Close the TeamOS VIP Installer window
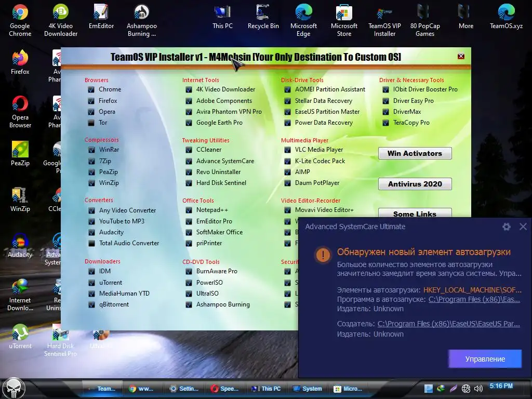The image size is (532, 399). 461,56
